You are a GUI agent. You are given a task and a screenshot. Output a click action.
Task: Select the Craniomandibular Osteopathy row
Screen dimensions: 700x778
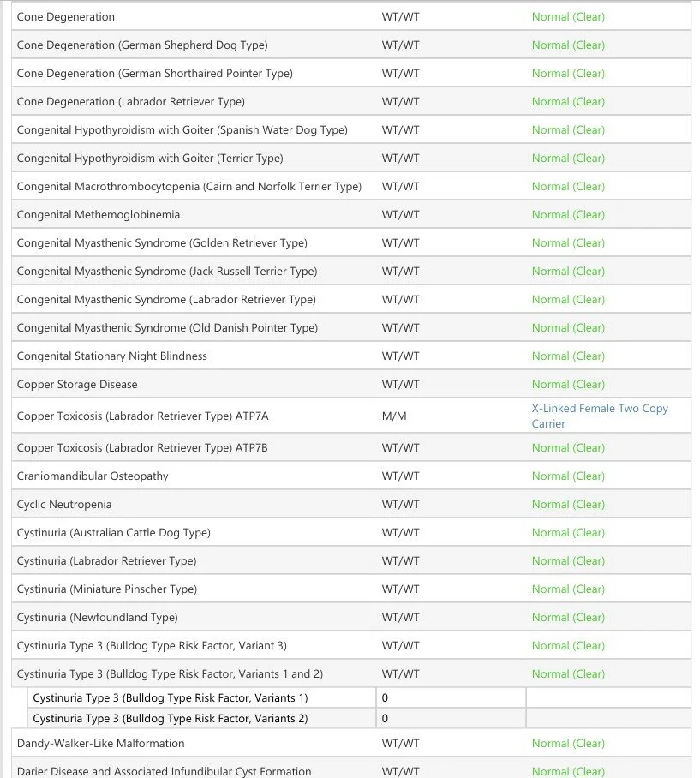pos(351,476)
